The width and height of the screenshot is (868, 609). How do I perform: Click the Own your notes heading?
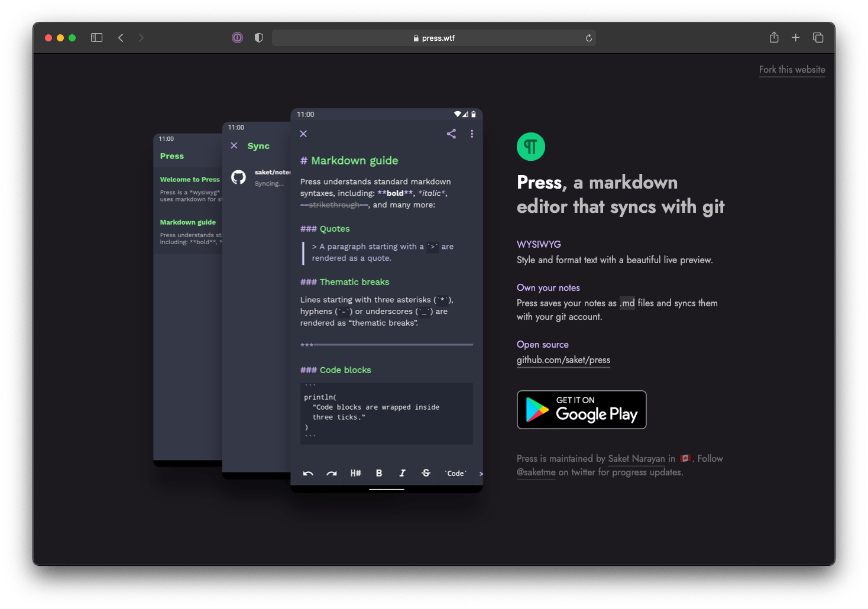[x=548, y=288]
